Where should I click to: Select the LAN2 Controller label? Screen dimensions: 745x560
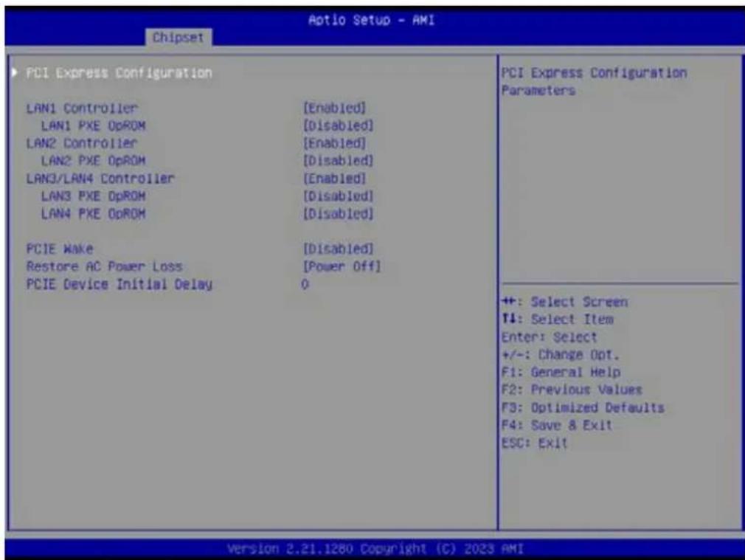(x=82, y=143)
